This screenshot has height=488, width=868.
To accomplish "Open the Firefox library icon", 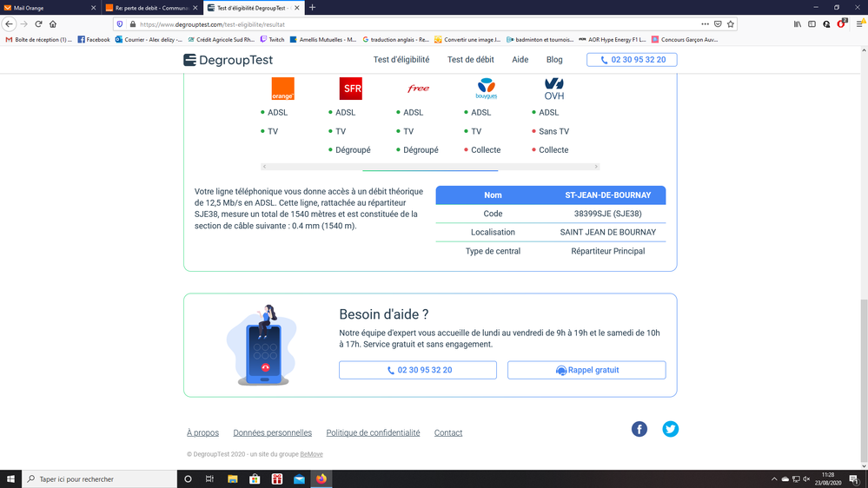I will pyautogui.click(x=797, y=23).
